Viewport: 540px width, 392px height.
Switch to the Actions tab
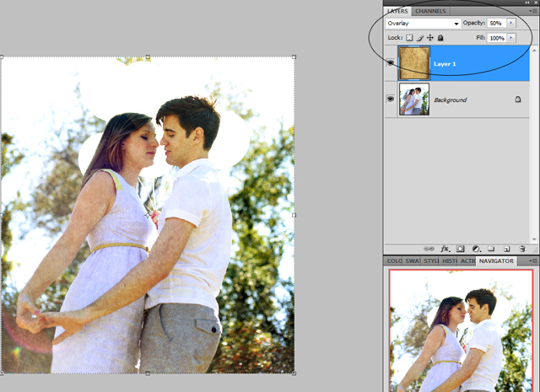pyautogui.click(x=467, y=260)
